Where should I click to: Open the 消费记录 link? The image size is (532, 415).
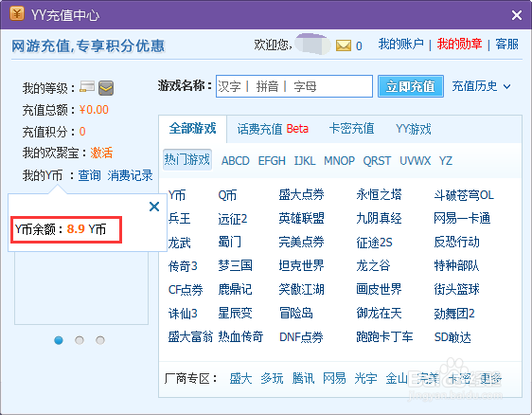pos(131,175)
